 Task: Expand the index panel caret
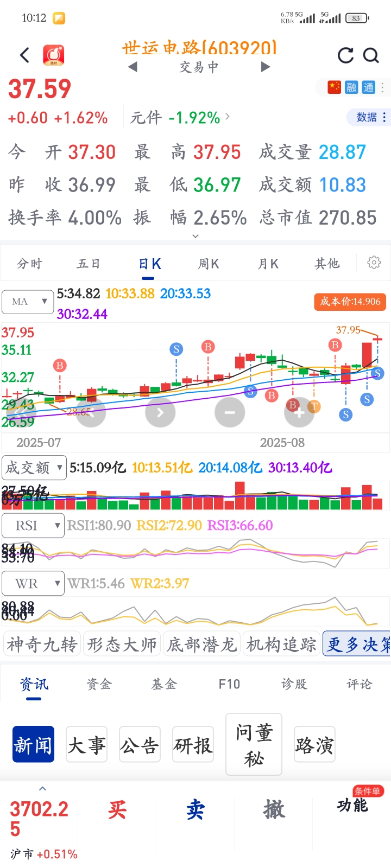(x=43, y=789)
